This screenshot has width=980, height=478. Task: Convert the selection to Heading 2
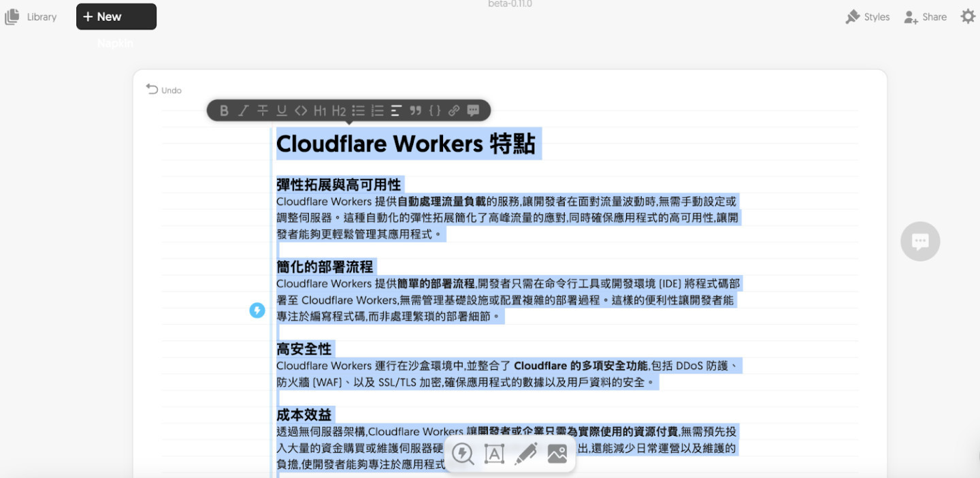[x=339, y=110]
